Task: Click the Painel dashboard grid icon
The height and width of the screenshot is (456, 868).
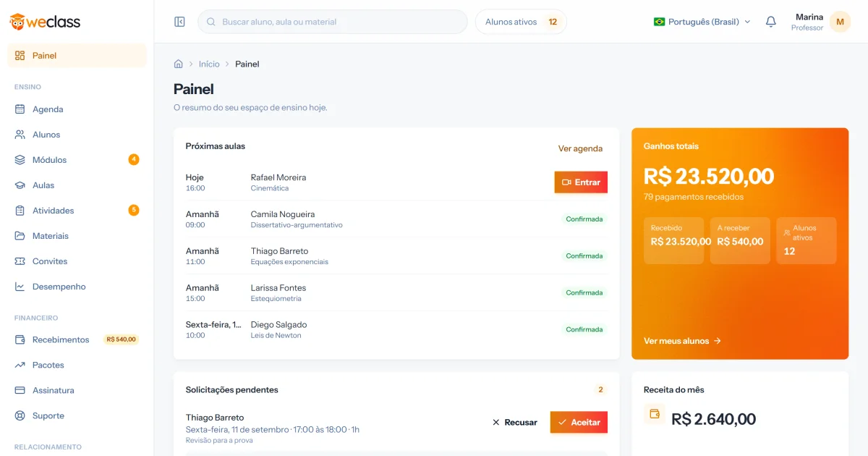Action: click(20, 56)
